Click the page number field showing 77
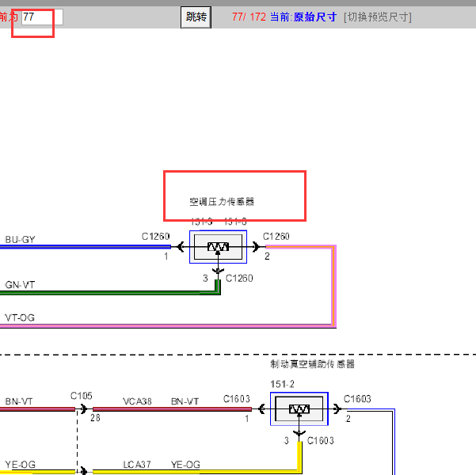Screen dimensions: 476x475 [x=42, y=17]
